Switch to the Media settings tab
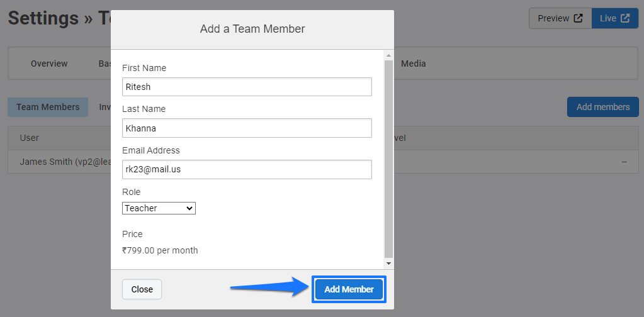644x317 pixels. tap(413, 64)
